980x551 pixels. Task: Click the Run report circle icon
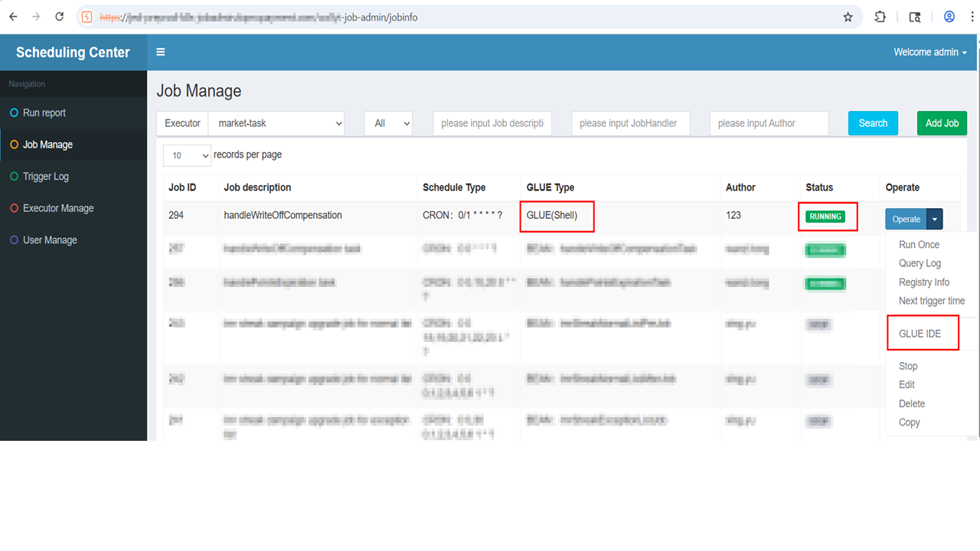click(x=14, y=112)
